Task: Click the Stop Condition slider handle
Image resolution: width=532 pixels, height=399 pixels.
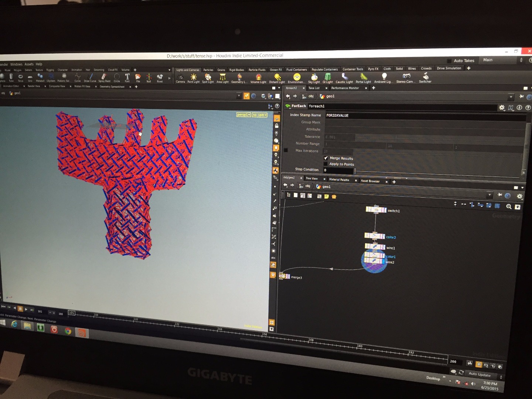Action: click(355, 171)
